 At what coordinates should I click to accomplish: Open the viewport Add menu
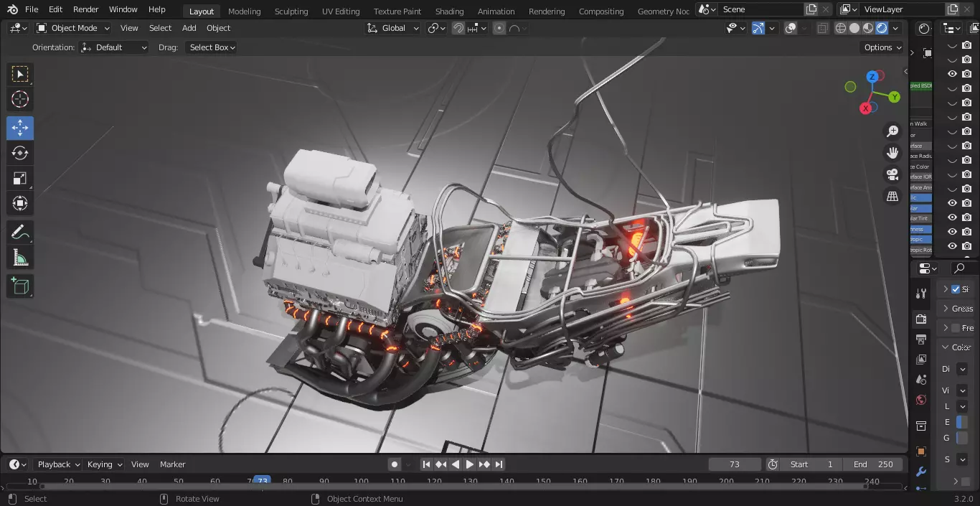pyautogui.click(x=189, y=28)
